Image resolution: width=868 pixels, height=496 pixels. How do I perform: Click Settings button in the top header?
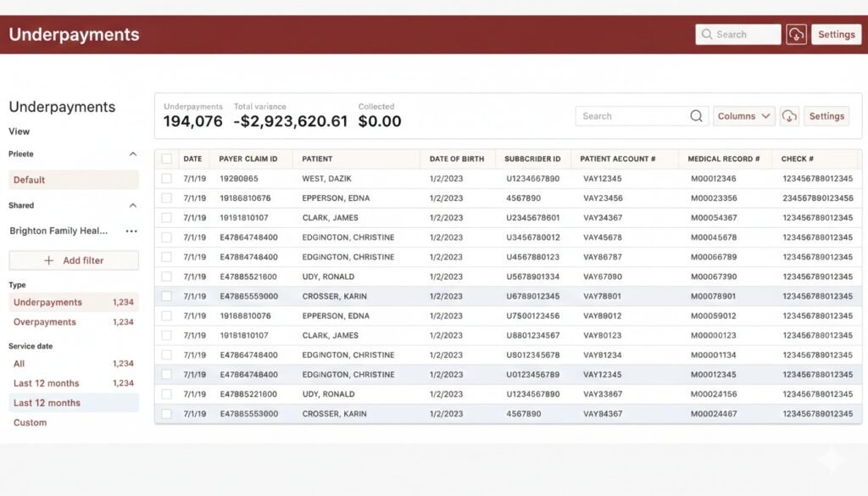pos(836,35)
